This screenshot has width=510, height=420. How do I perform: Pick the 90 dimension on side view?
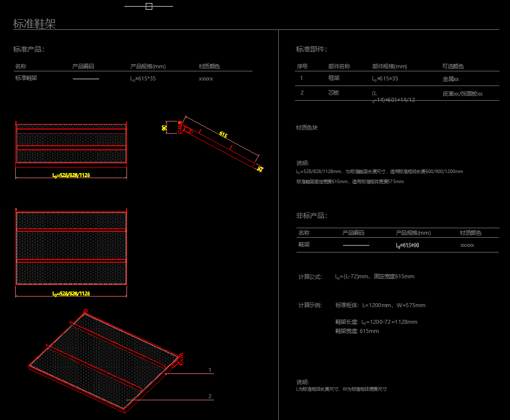[x=164, y=128]
